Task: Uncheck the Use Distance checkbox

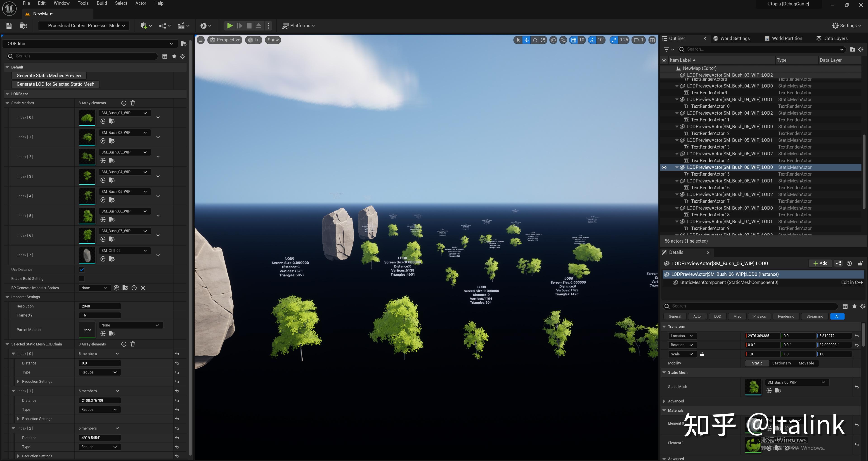Action: (x=82, y=270)
